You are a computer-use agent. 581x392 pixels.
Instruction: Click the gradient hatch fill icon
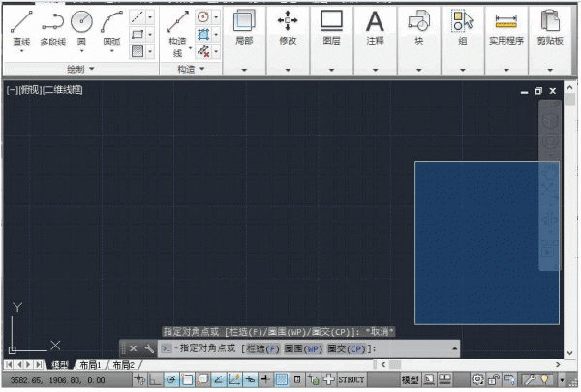(138, 51)
